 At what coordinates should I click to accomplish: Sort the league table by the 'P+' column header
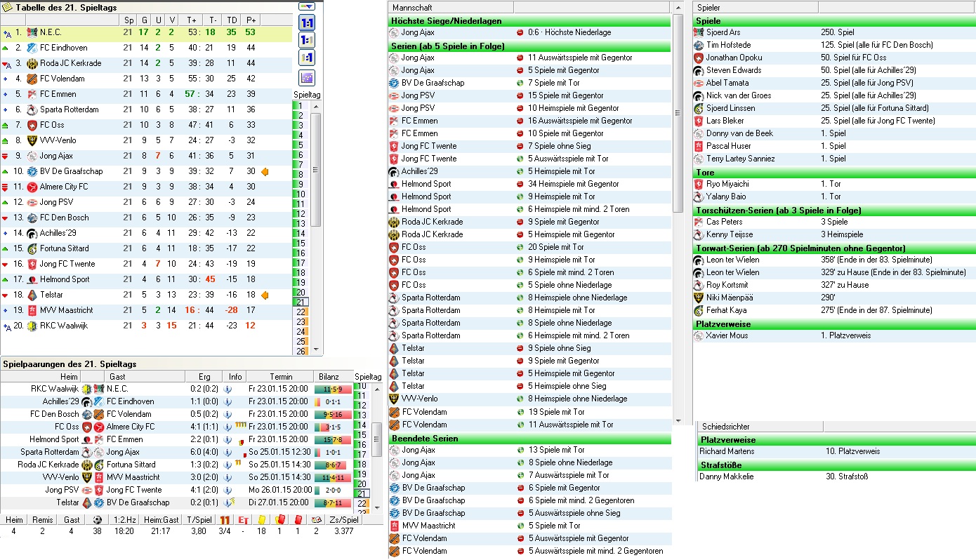pyautogui.click(x=251, y=20)
